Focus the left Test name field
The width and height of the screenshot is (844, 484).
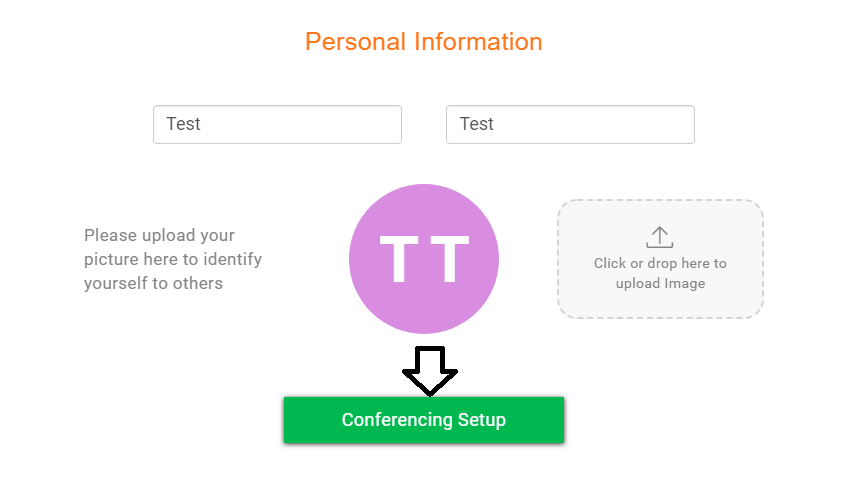coord(277,125)
